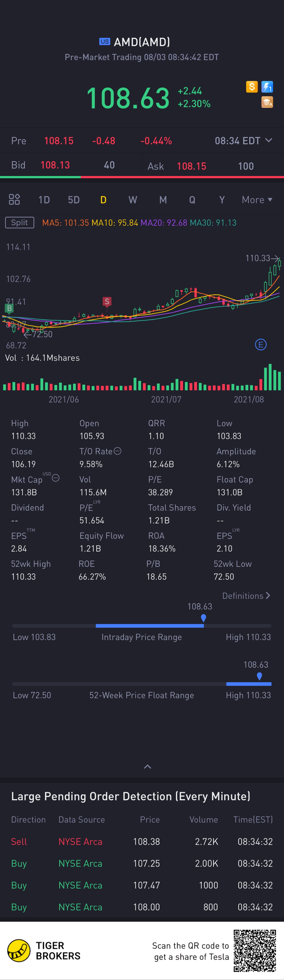Tap the bid/ask ratio bar

pos(142,177)
